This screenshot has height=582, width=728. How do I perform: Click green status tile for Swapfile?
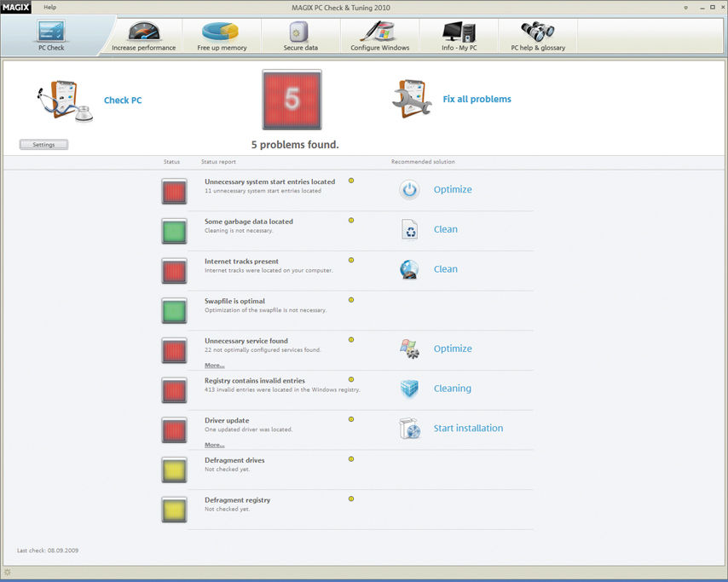click(x=174, y=310)
